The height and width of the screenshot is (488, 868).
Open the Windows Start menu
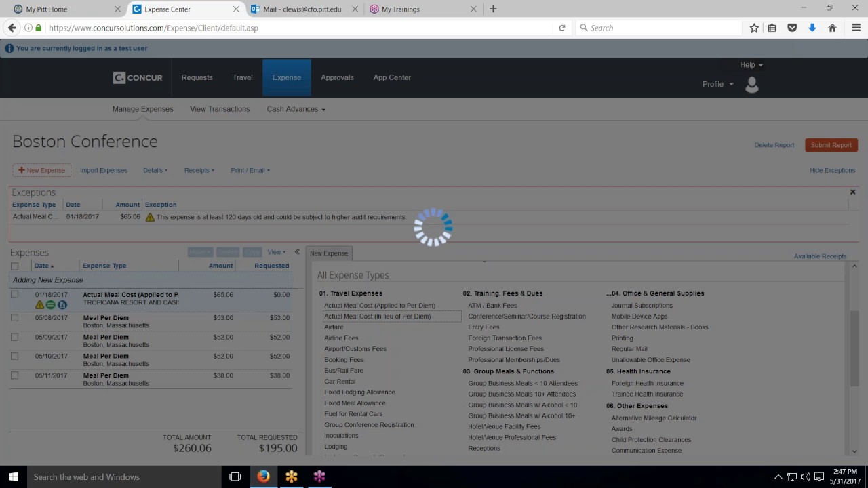click(x=14, y=476)
